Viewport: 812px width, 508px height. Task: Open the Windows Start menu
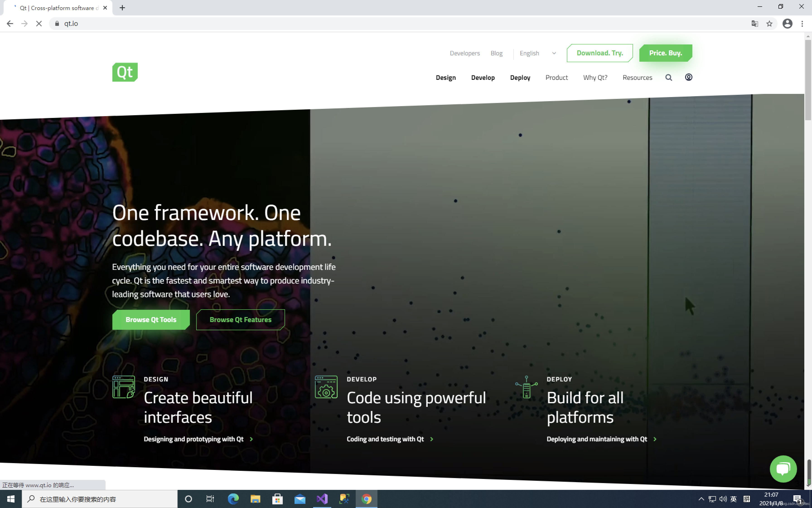pyautogui.click(x=11, y=499)
